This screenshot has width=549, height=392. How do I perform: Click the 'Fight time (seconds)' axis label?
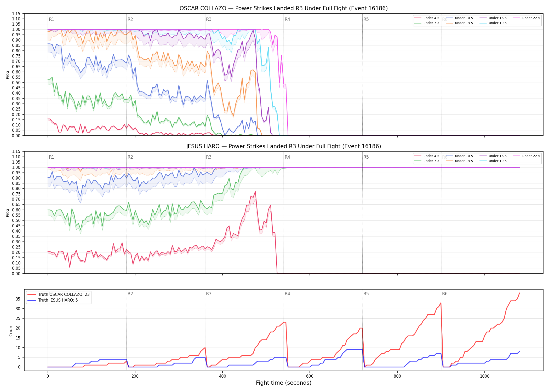[x=284, y=383]
